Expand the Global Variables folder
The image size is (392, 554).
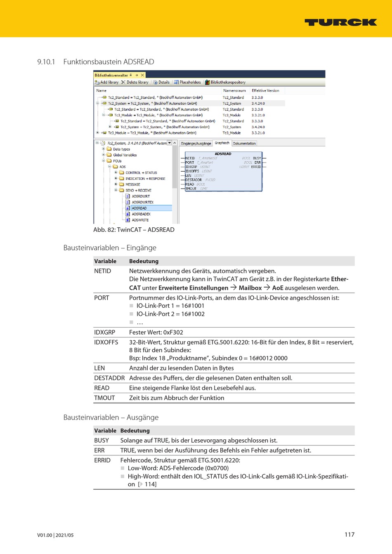[x=104, y=155]
